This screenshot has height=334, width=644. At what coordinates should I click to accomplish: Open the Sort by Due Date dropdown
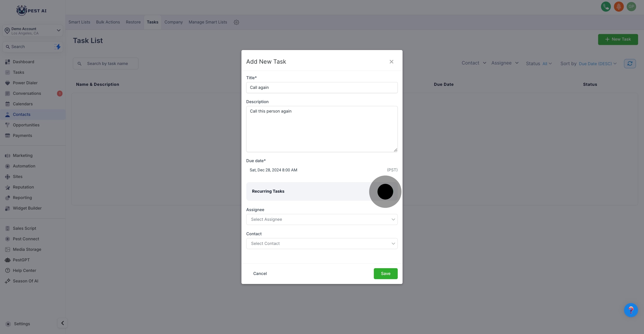(x=597, y=64)
